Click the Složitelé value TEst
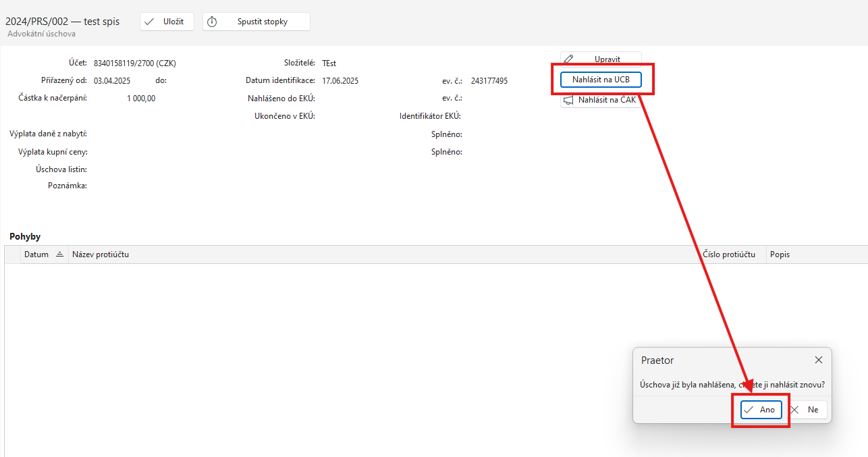The width and height of the screenshot is (868, 457). coord(329,63)
